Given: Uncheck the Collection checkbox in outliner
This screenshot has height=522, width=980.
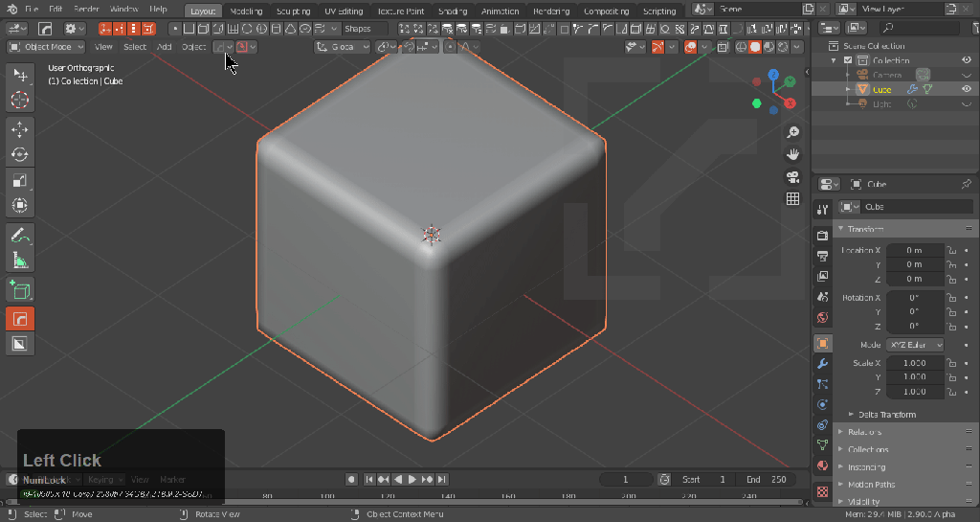Looking at the screenshot, I should tap(848, 60).
